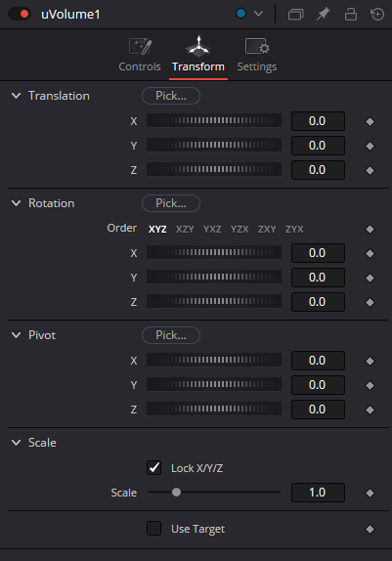Click the Pivot Z thumbwheel

[214, 409]
